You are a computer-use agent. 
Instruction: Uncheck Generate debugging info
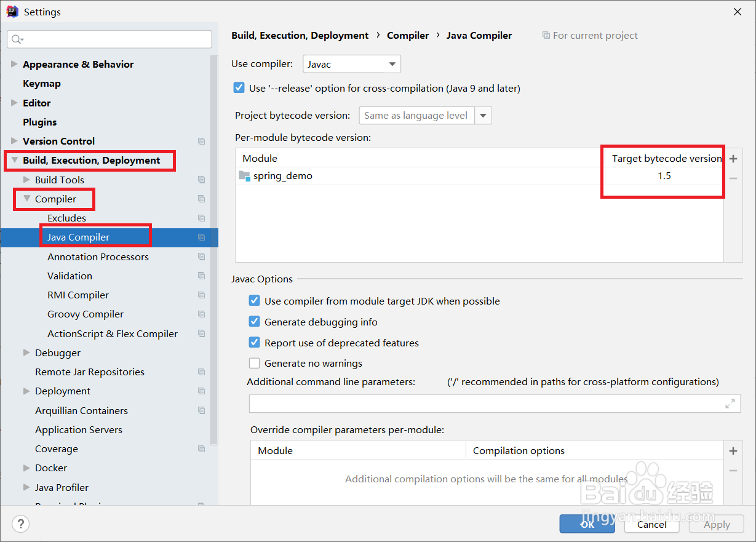pyautogui.click(x=254, y=322)
